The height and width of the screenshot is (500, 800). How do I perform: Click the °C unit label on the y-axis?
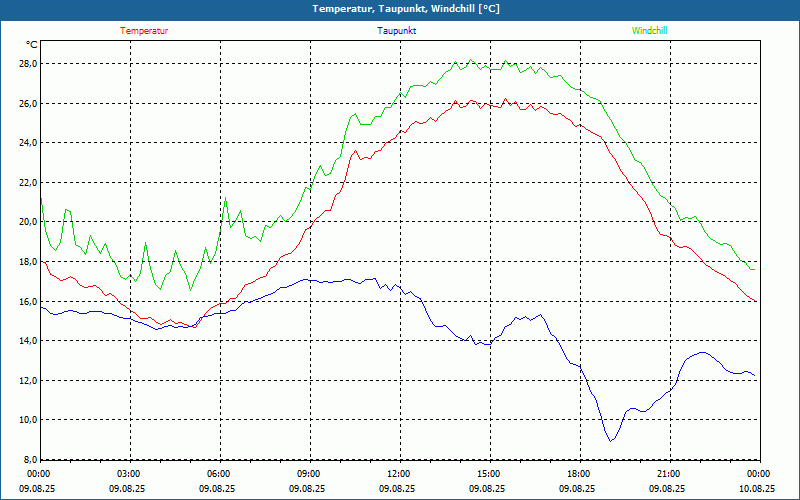click(32, 44)
